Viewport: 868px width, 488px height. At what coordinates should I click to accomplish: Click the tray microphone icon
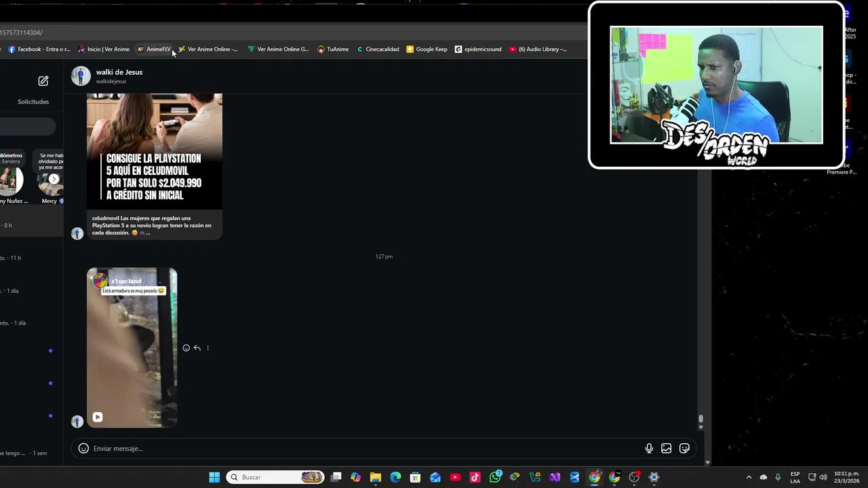coord(778,477)
